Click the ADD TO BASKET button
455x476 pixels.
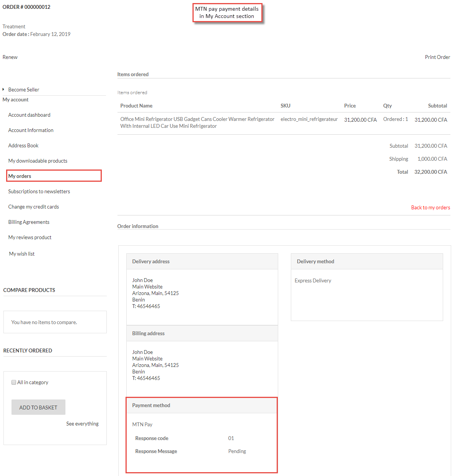38,407
